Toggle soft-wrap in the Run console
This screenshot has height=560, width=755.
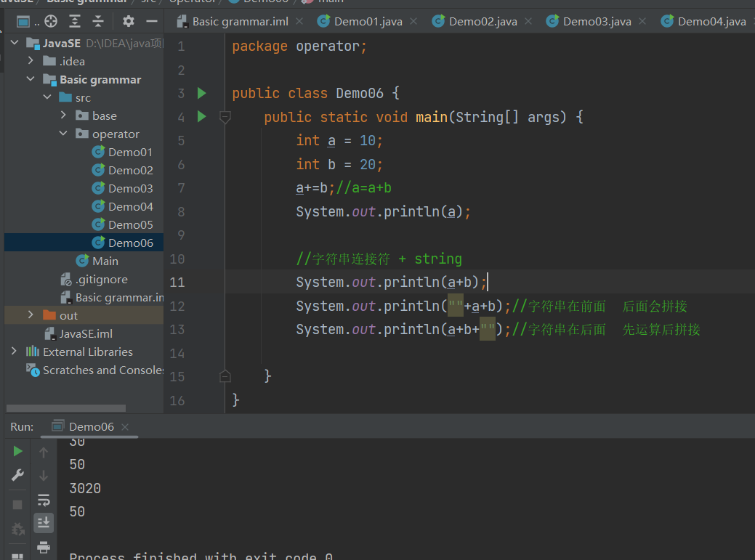44,500
